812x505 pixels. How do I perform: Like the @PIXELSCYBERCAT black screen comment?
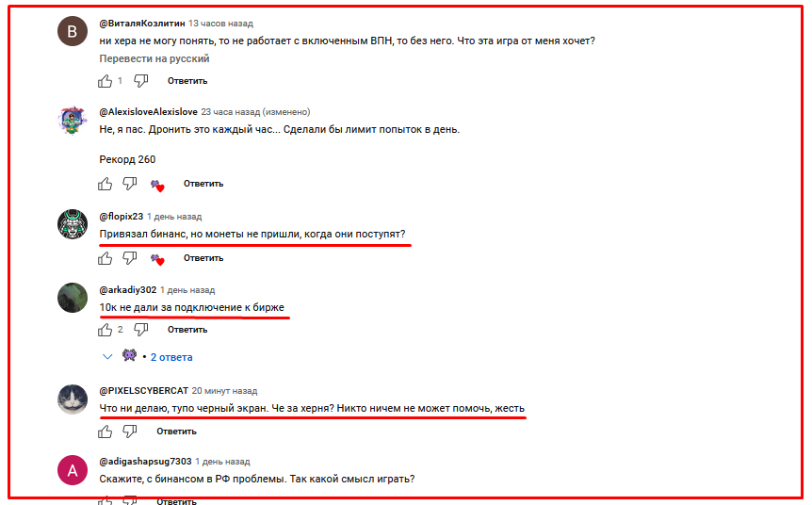click(106, 432)
